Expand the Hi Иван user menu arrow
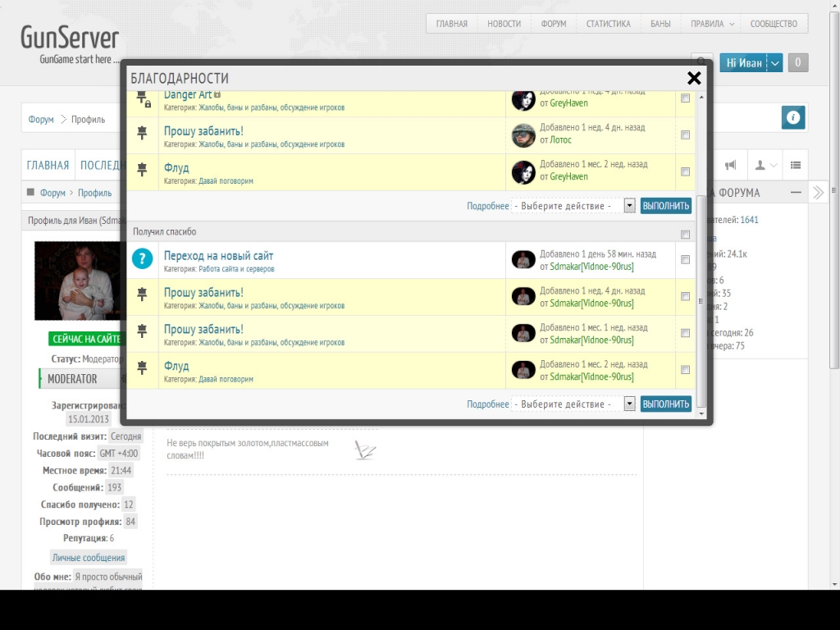 [774, 62]
